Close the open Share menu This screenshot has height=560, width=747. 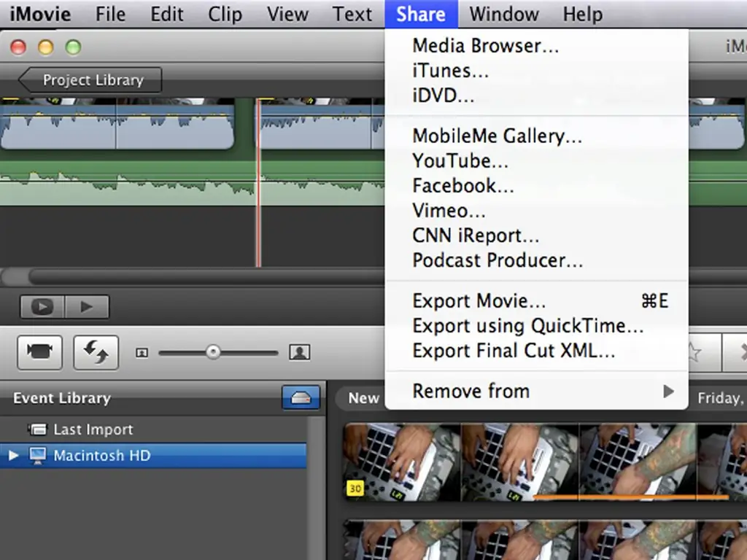point(421,15)
